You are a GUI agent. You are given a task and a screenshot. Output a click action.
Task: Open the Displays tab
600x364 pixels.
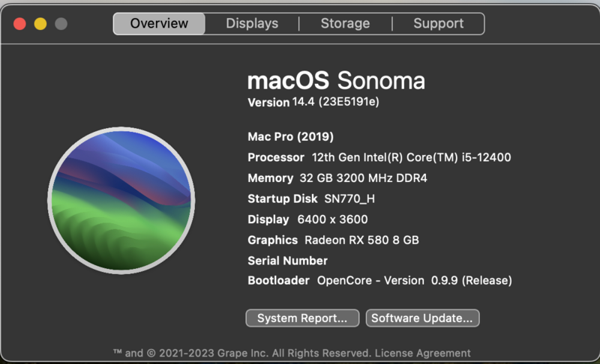point(252,23)
